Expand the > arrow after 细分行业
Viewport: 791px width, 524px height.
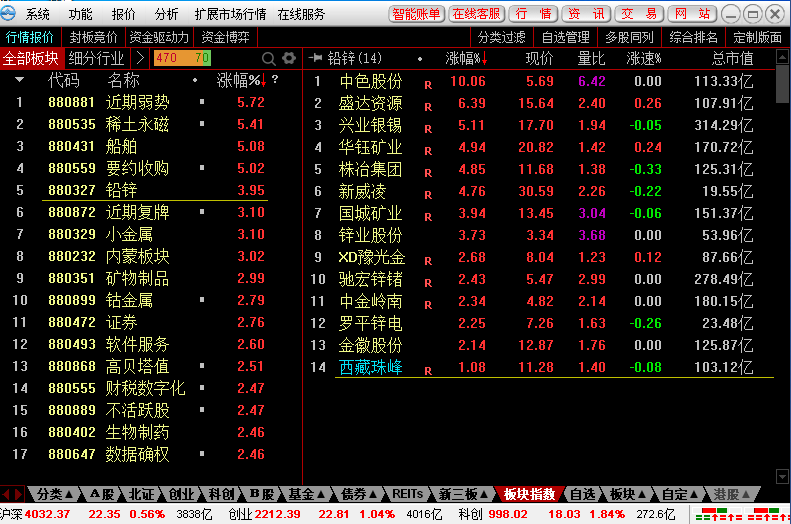tap(140, 59)
